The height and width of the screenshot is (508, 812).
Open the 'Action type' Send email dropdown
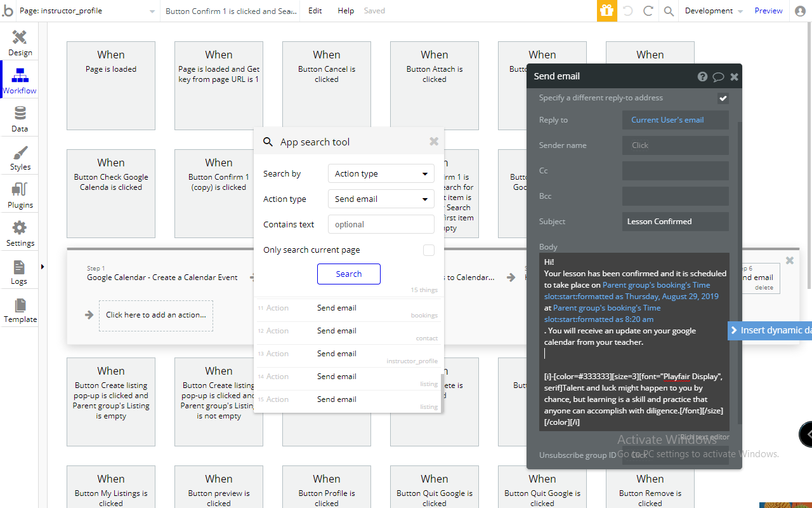tap(381, 199)
